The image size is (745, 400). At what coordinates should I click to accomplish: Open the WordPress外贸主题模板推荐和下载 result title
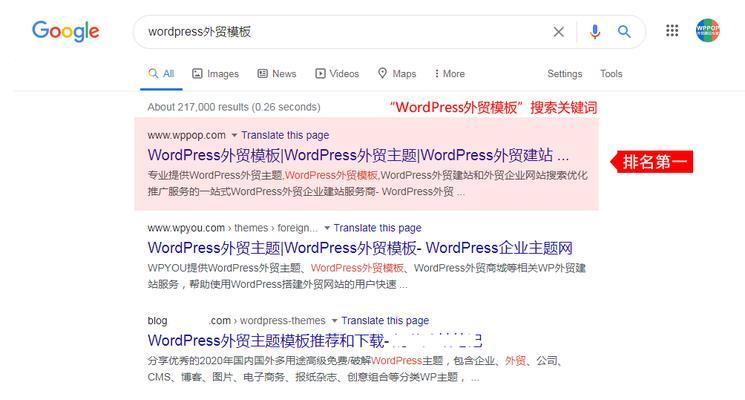pyautogui.click(x=315, y=341)
